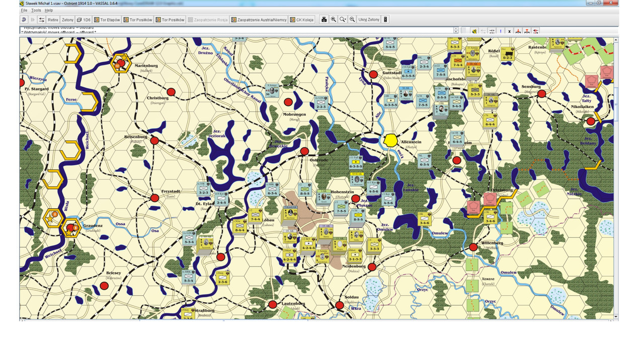Click the Graudenz fortress hexagon marker
The width and height of the screenshot is (644, 348).
pyautogui.click(x=71, y=228)
